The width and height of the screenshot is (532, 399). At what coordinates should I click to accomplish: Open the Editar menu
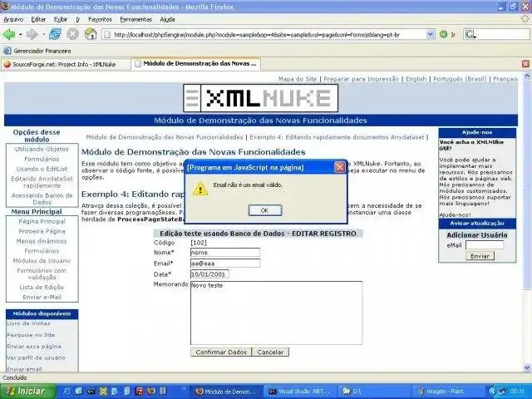coord(38,19)
